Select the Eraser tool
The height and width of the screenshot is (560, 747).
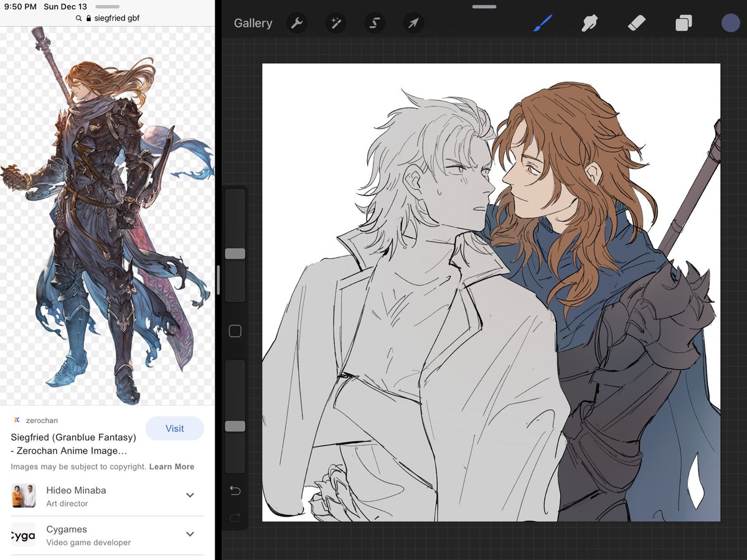(x=636, y=24)
